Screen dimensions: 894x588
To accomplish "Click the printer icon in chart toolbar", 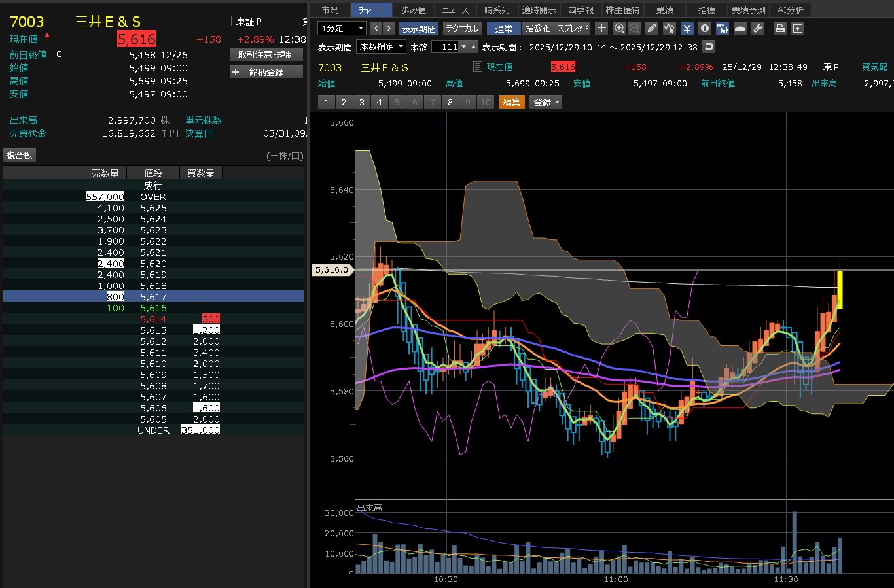I will tap(779, 28).
